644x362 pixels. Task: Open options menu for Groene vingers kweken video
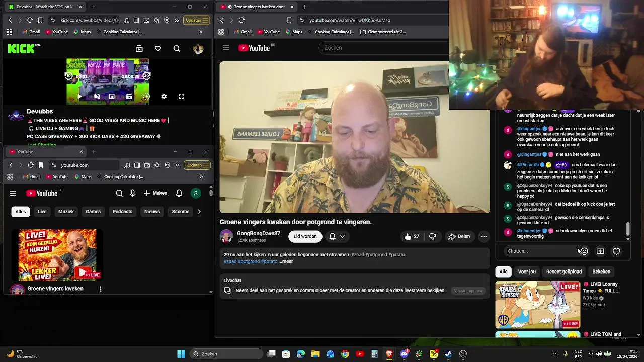pos(101,289)
